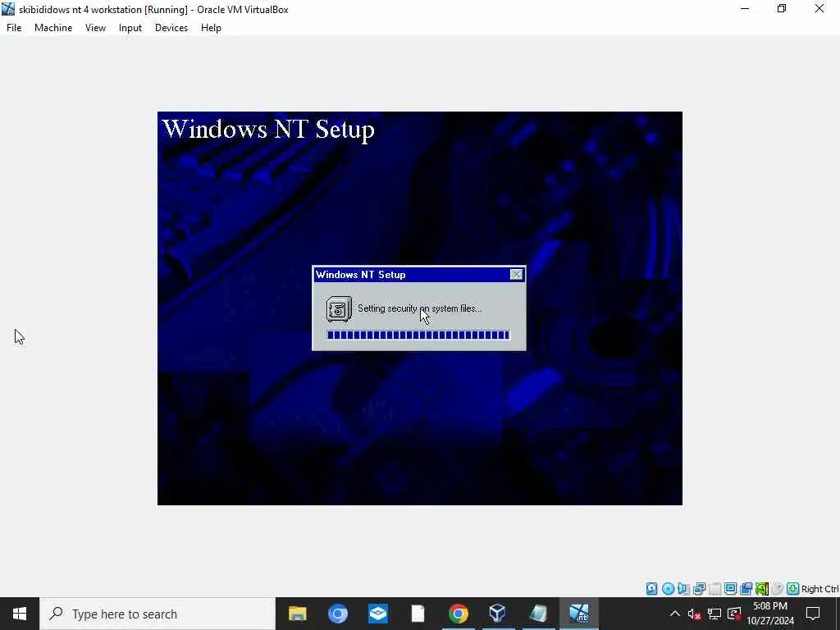Image resolution: width=840 pixels, height=630 pixels.
Task: Click the audio status icon in VirtualBox
Action: click(683, 589)
